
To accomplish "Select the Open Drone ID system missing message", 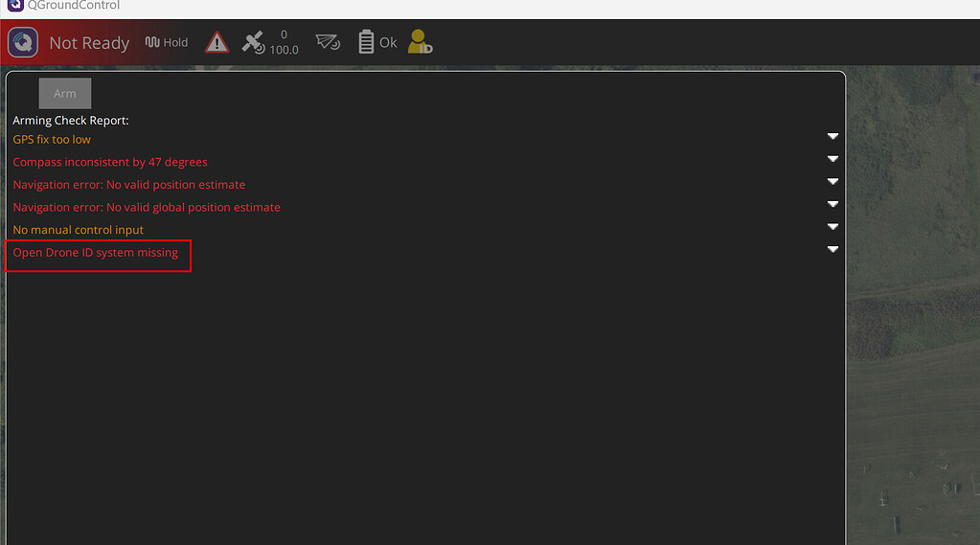I will [x=96, y=253].
